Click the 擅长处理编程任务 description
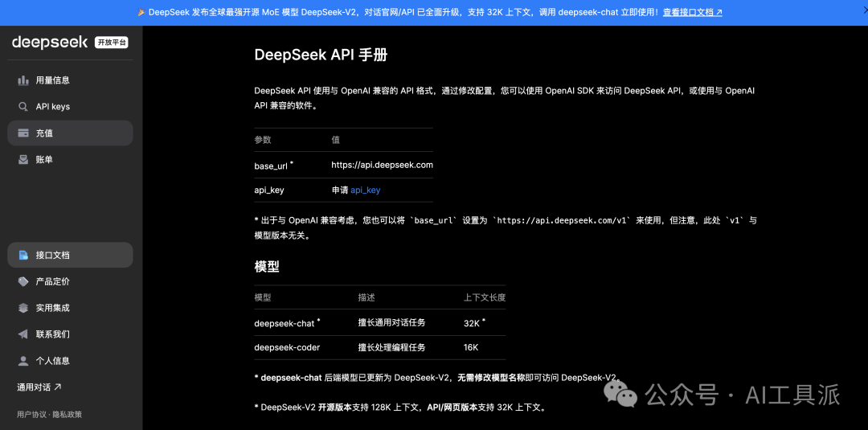The height and width of the screenshot is (430, 868). point(391,347)
